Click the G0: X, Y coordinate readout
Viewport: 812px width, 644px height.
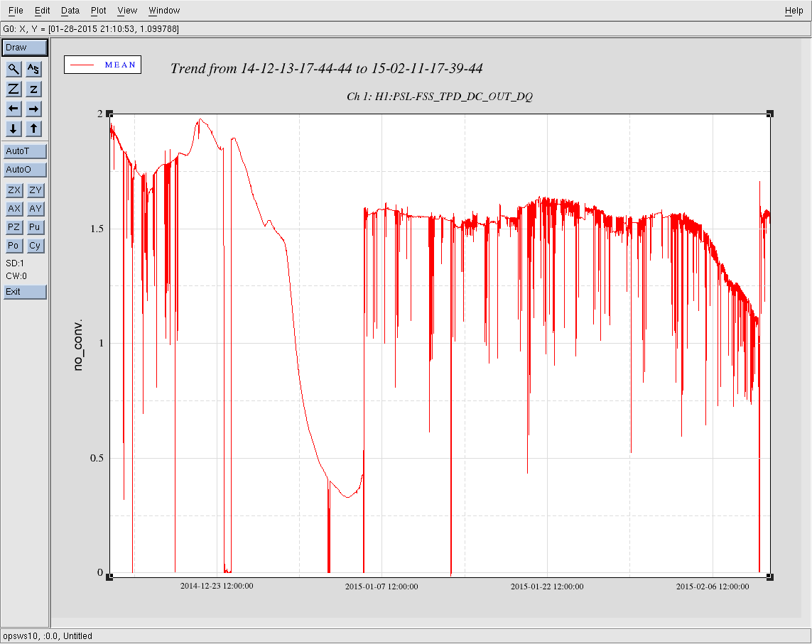[x=91, y=29]
